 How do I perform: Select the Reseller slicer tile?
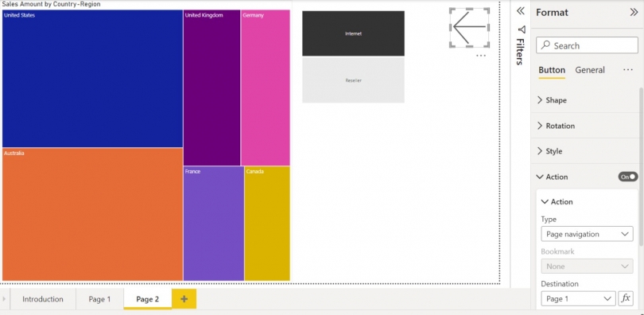point(353,80)
